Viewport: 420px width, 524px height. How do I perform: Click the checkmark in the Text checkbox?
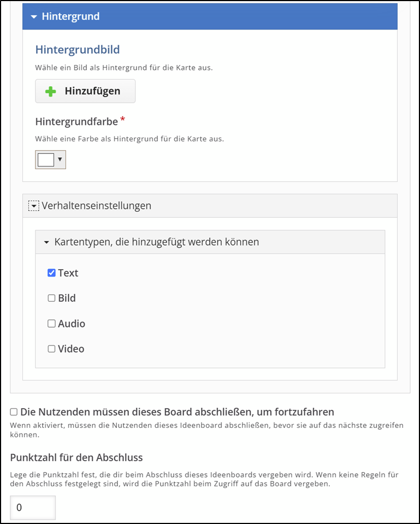[x=52, y=272]
